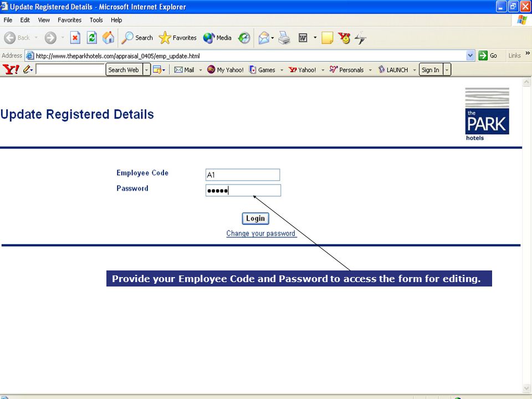The width and height of the screenshot is (532, 399).
Task: Click the Windows flag throbber icon
Action: (x=521, y=20)
